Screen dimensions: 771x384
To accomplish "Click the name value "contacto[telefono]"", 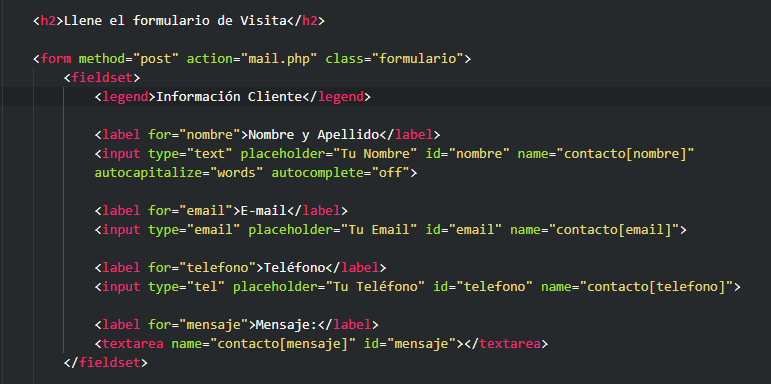I will click(656, 287).
